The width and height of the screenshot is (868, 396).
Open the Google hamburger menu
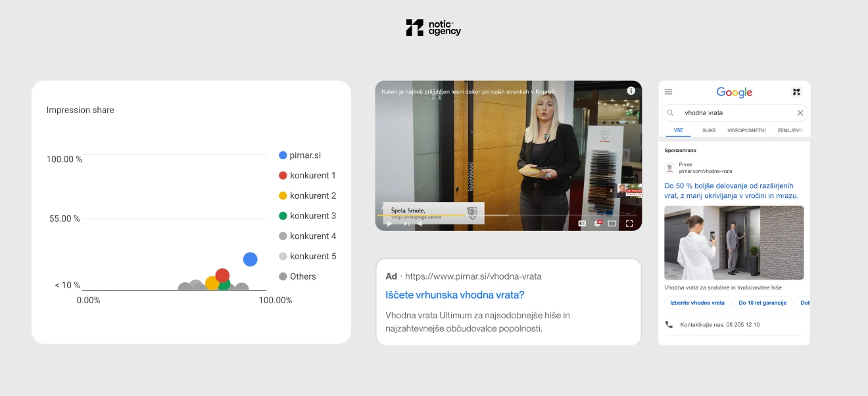tap(669, 92)
